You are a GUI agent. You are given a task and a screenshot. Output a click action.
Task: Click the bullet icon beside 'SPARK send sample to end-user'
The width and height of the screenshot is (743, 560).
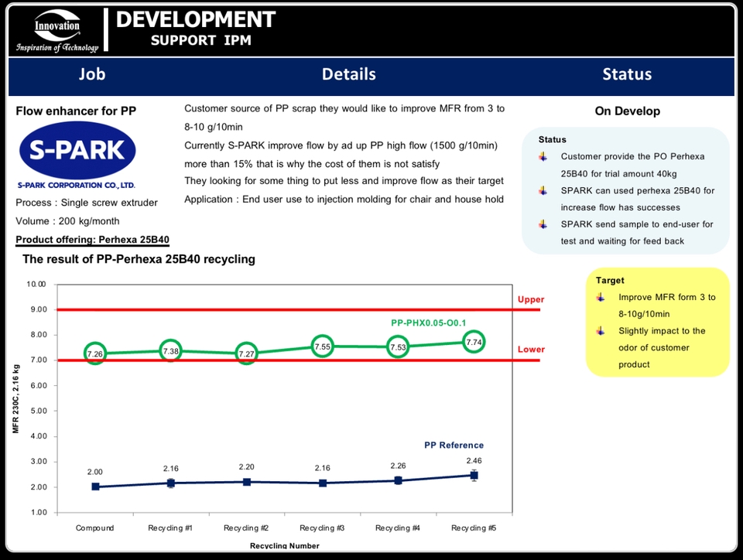(542, 224)
